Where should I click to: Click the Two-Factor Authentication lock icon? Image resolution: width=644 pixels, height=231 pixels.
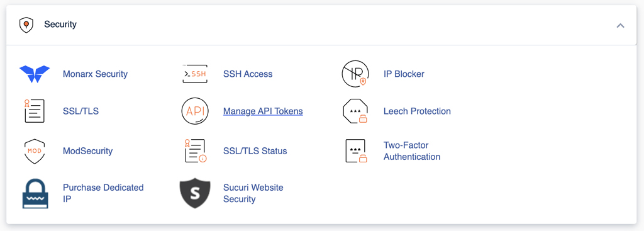356,151
